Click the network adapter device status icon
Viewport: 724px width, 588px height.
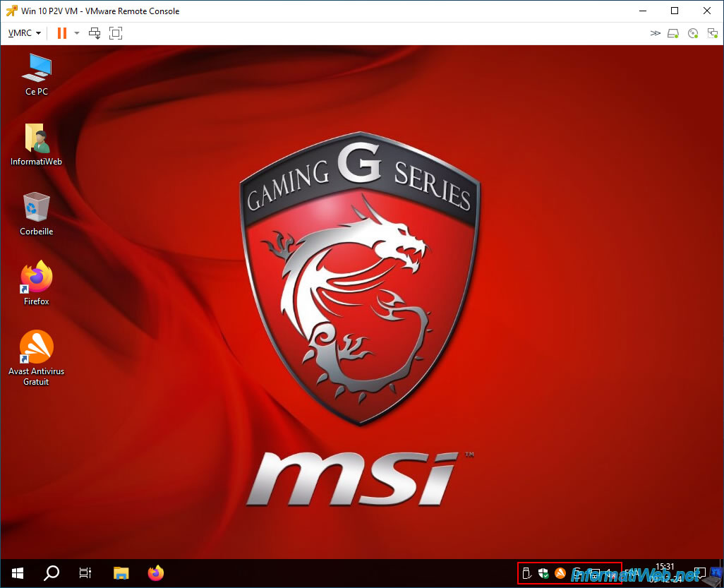[712, 33]
